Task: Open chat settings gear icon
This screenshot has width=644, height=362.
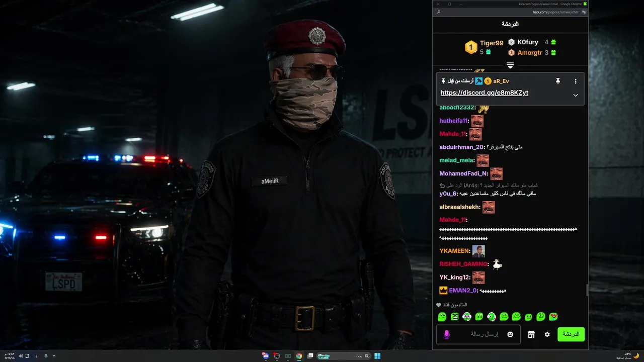Action: click(x=547, y=334)
